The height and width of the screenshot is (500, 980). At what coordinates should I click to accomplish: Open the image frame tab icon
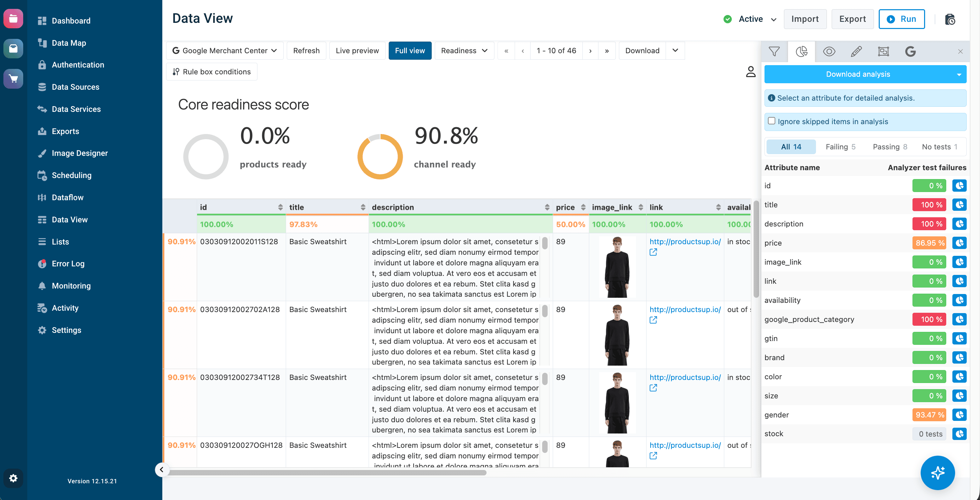(x=884, y=52)
